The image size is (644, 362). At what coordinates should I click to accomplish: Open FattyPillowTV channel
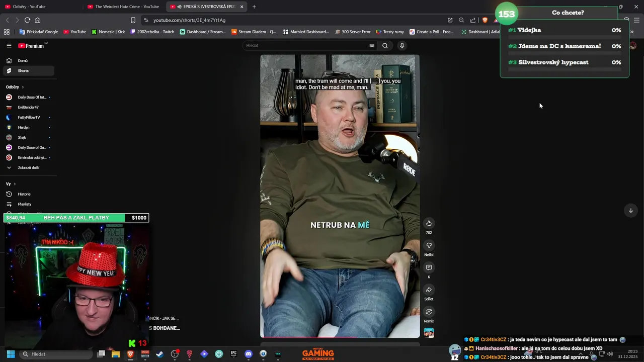click(x=29, y=117)
